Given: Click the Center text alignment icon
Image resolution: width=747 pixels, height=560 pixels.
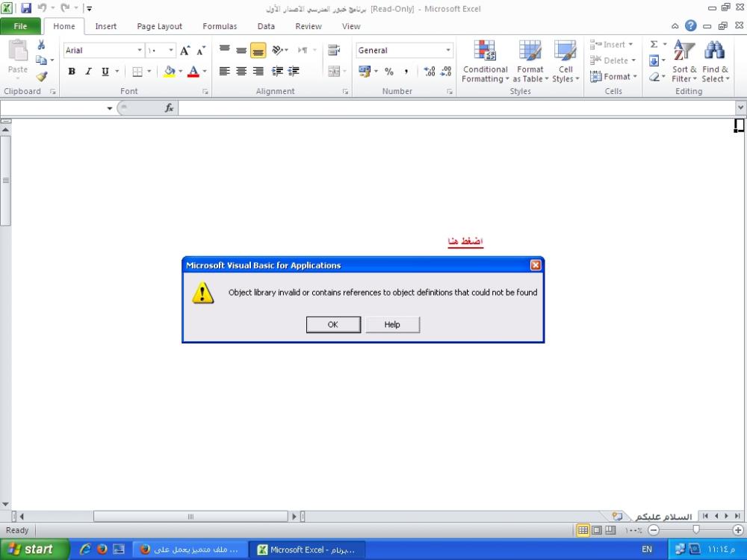Looking at the screenshot, I should click(x=241, y=72).
